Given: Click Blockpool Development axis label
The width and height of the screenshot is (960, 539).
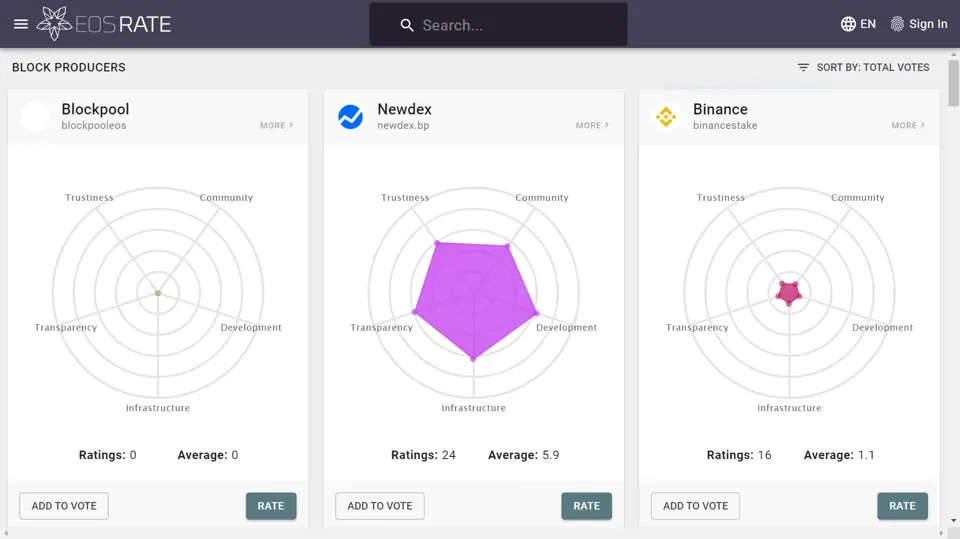Looking at the screenshot, I should pyautogui.click(x=251, y=328).
